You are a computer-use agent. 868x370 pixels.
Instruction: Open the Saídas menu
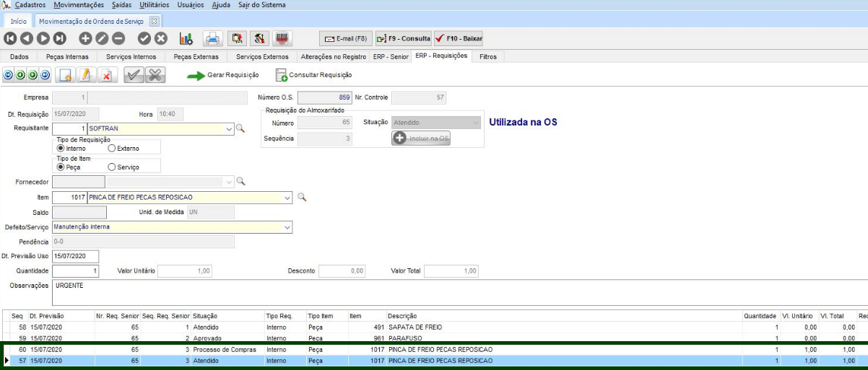(122, 5)
